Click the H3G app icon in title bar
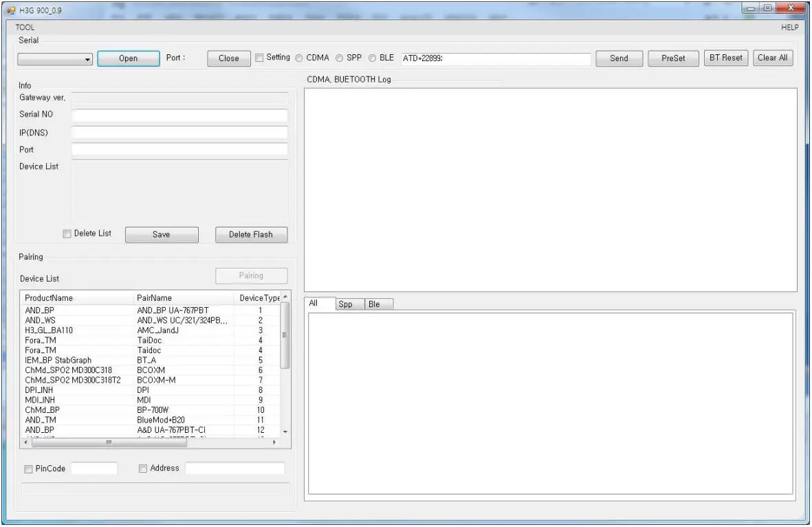The height and width of the screenshot is (527, 812). [12, 10]
